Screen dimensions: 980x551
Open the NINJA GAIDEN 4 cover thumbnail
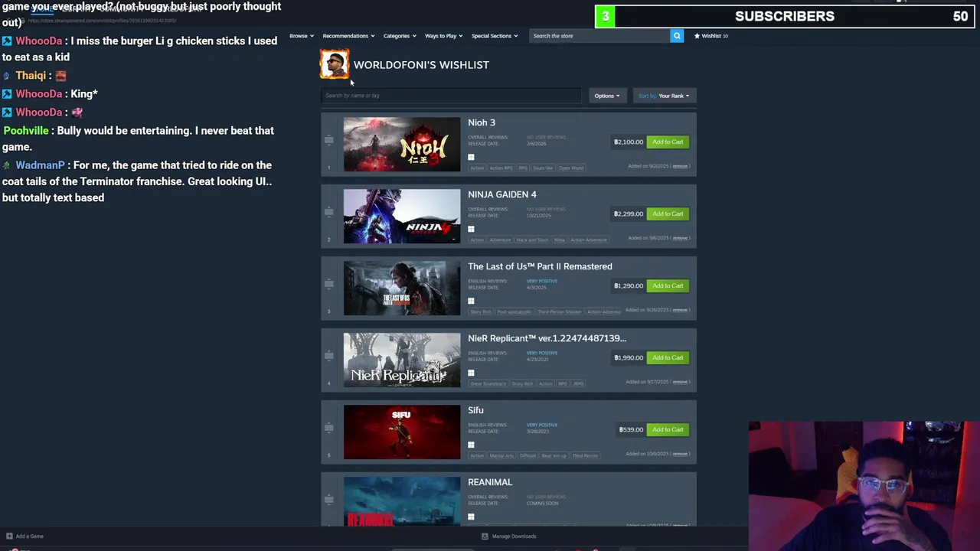[x=402, y=217]
